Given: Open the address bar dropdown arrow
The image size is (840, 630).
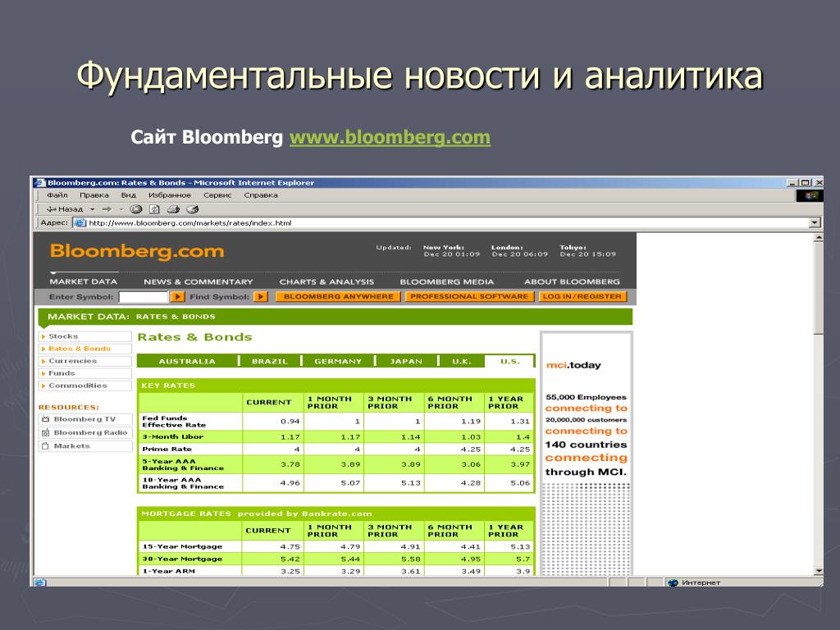Looking at the screenshot, I should (815, 222).
